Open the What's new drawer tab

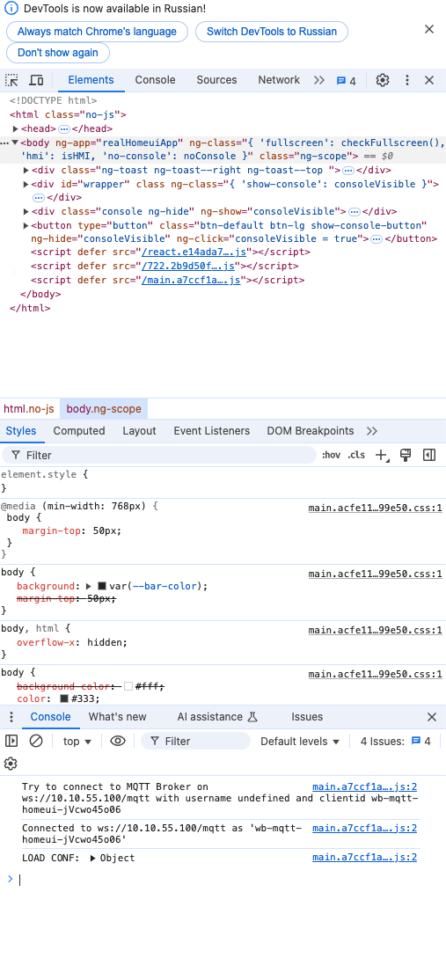click(x=117, y=717)
